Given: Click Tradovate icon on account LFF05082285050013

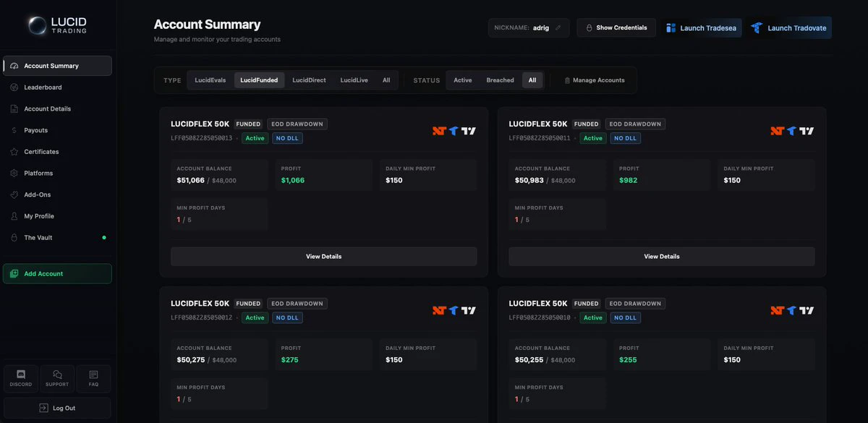Looking at the screenshot, I should [x=454, y=131].
